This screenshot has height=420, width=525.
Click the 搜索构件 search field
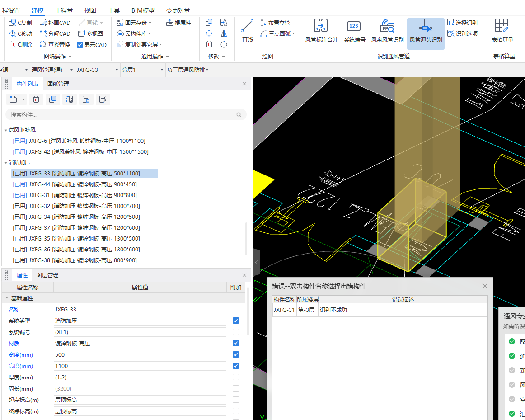pyautogui.click(x=126, y=114)
